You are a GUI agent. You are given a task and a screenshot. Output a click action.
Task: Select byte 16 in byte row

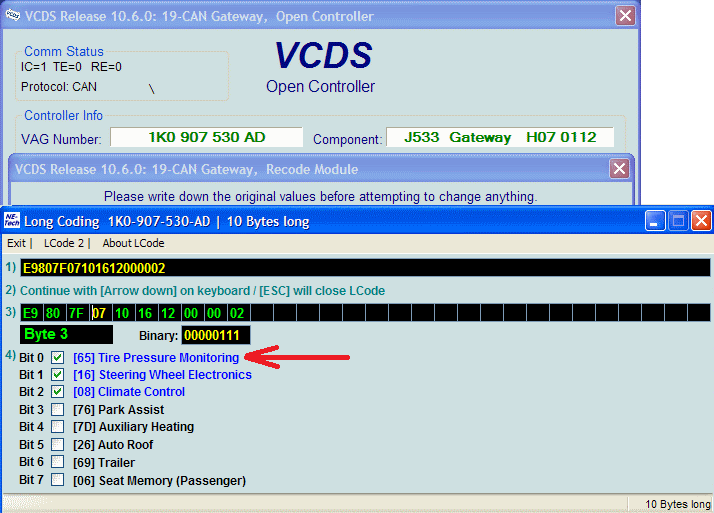click(146, 313)
